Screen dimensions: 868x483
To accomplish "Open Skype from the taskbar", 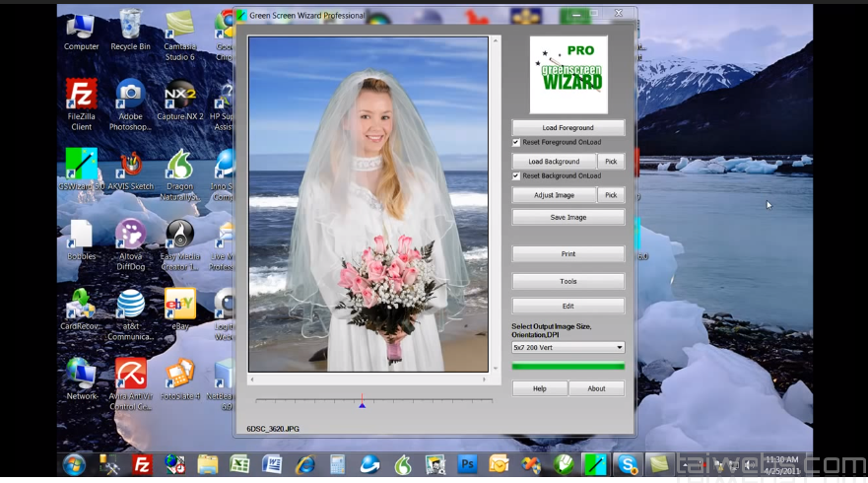I will pos(627,464).
